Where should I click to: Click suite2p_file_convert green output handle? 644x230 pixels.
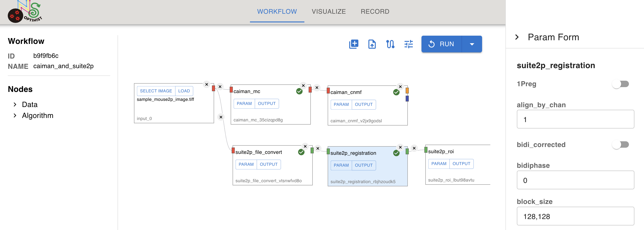click(312, 150)
